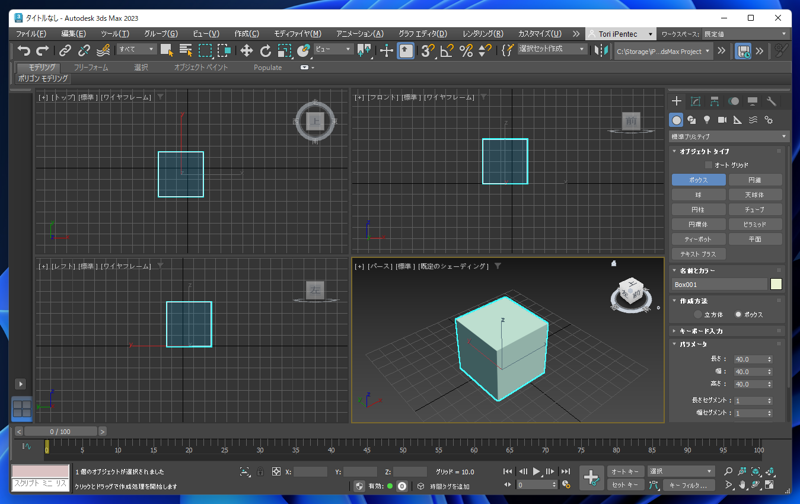Toggle the 3D Snaps icon

click(427, 50)
